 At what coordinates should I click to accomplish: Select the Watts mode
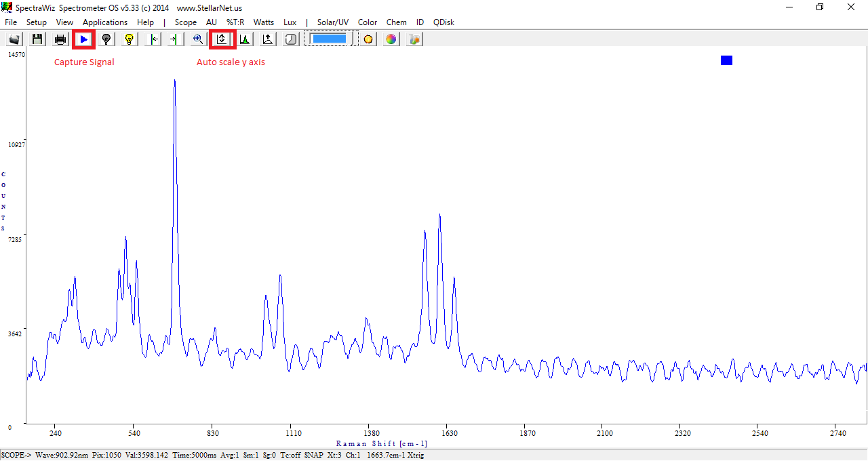(264, 22)
